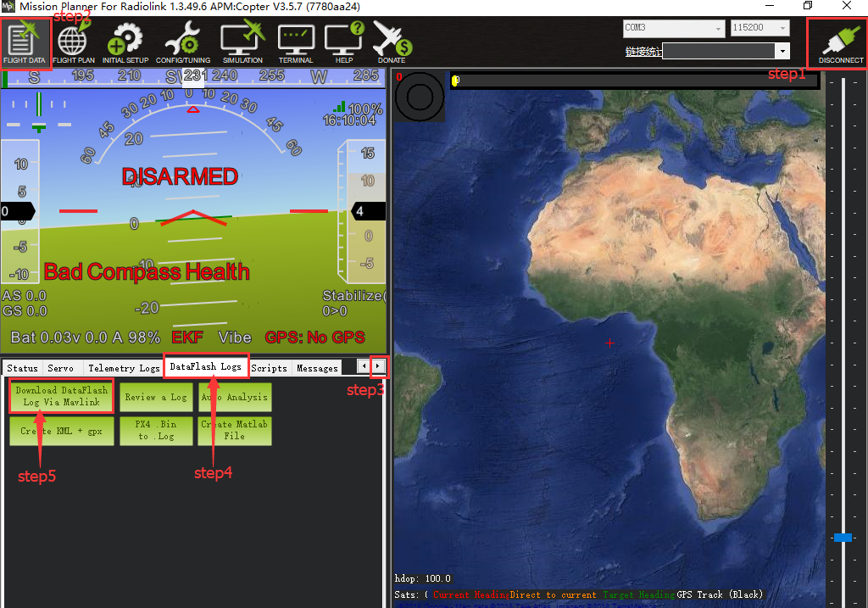Image resolution: width=868 pixels, height=608 pixels.
Task: Open the Config/Tuning screen
Action: point(182,42)
